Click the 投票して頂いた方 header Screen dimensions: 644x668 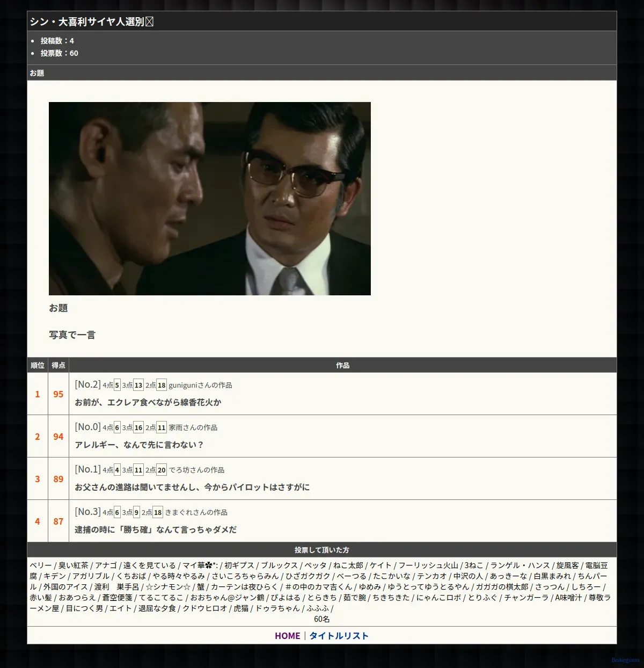[x=322, y=550]
